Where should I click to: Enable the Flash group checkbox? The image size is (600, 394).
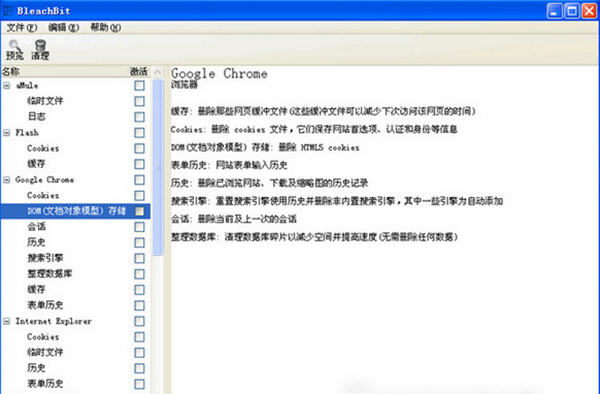point(139,133)
